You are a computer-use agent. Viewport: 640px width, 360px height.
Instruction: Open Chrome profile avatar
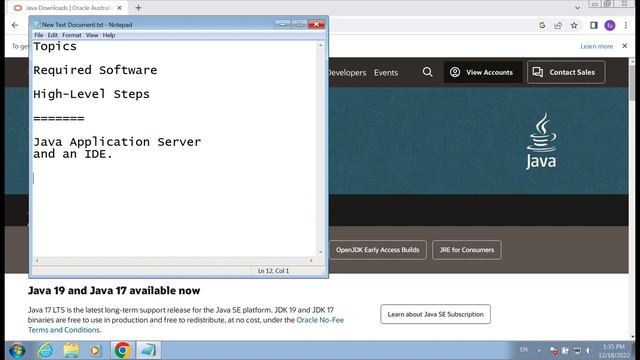(x=610, y=25)
